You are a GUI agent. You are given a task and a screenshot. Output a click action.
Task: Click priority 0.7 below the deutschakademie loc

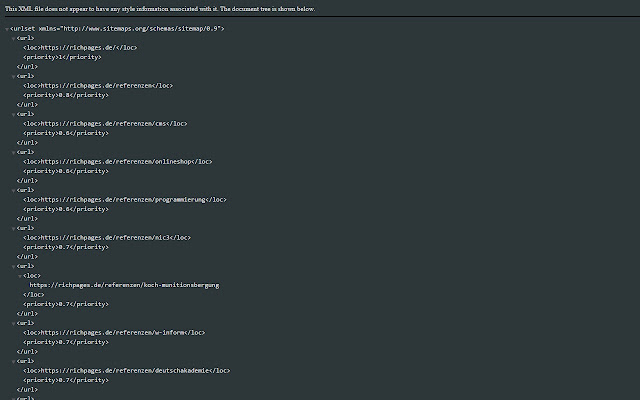click(x=66, y=380)
